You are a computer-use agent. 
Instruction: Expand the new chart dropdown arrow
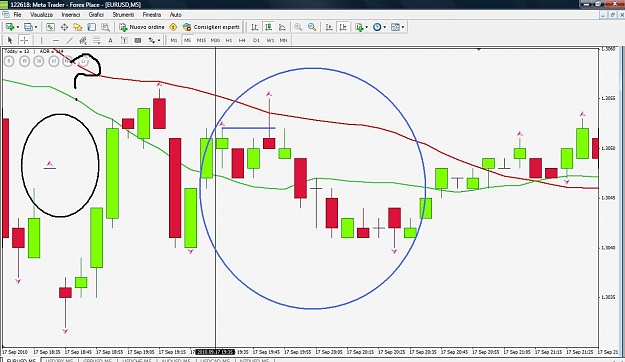[17, 27]
